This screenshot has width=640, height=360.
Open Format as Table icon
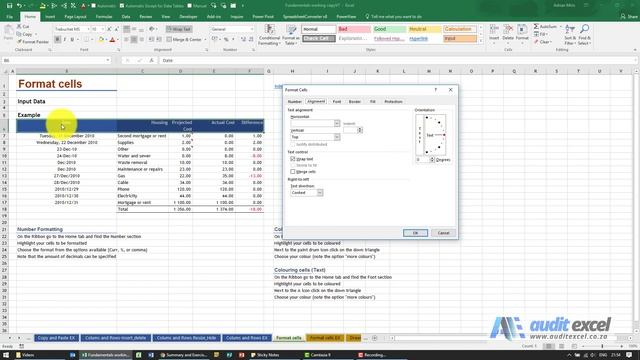tap(291, 29)
